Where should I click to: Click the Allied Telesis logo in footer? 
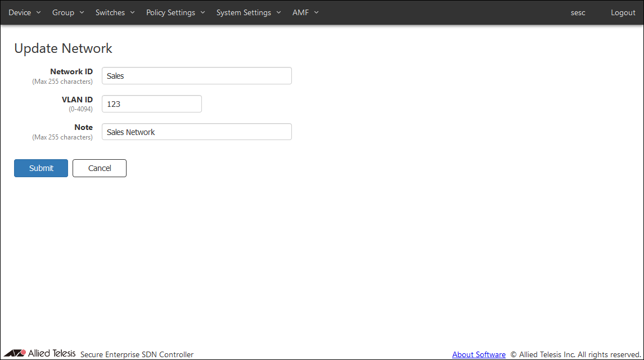39,353
